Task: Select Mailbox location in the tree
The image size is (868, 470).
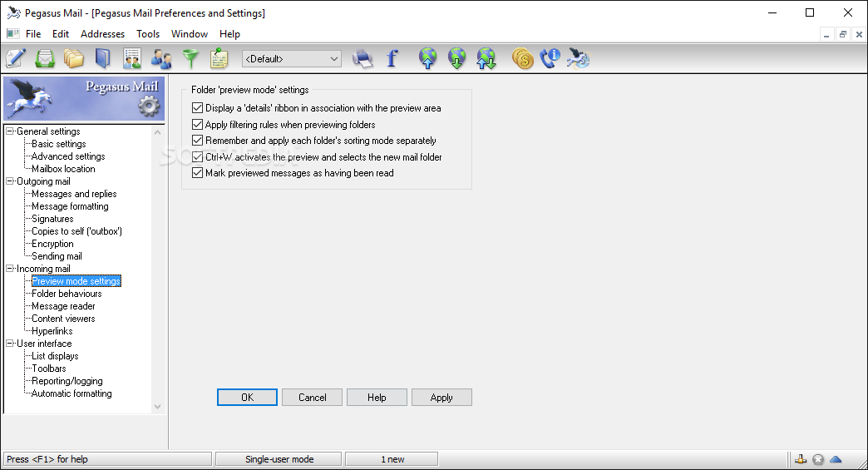Action: pyautogui.click(x=63, y=169)
